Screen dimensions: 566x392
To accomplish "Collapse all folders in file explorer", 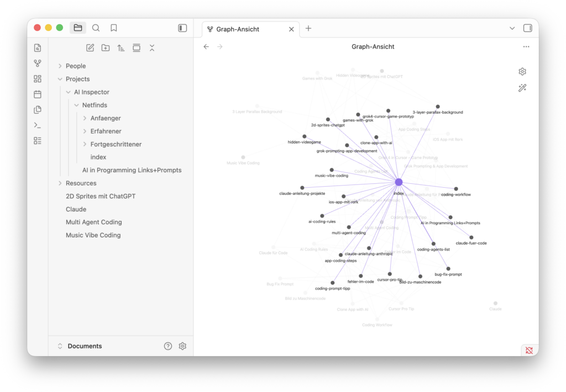I will pos(152,48).
